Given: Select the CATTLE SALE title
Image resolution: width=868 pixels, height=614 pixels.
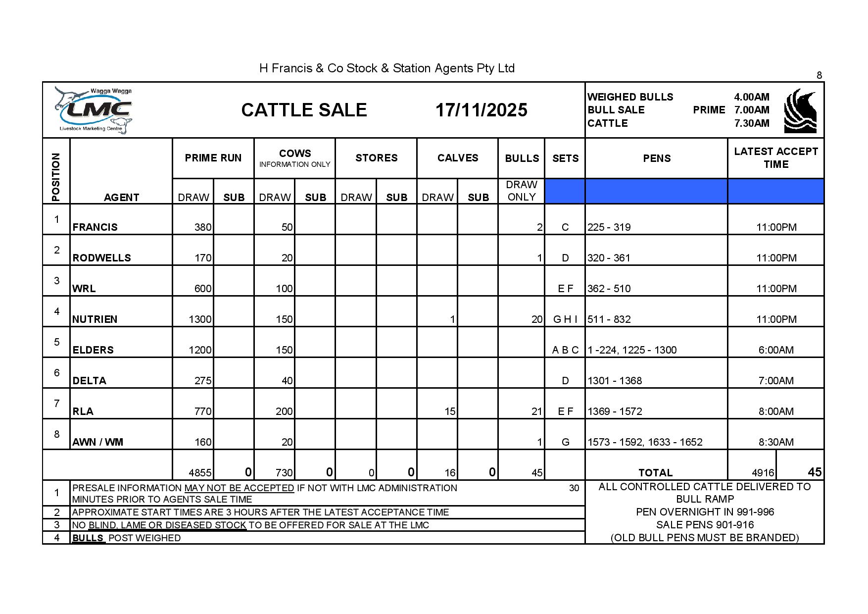Looking at the screenshot, I should 304,110.
